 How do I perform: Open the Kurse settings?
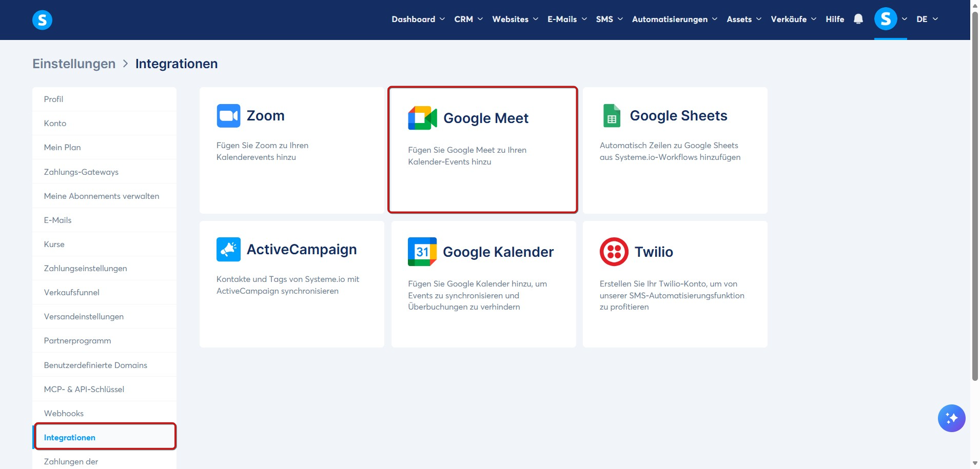click(x=105, y=244)
